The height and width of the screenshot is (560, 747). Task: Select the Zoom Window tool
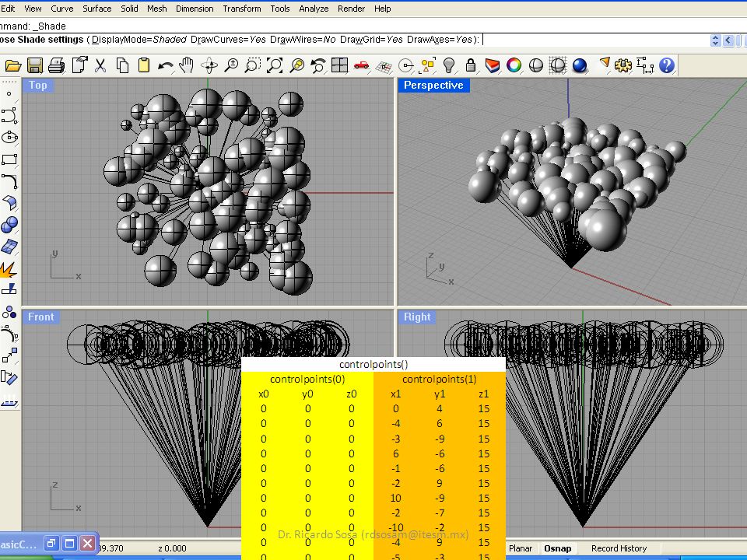click(x=252, y=65)
